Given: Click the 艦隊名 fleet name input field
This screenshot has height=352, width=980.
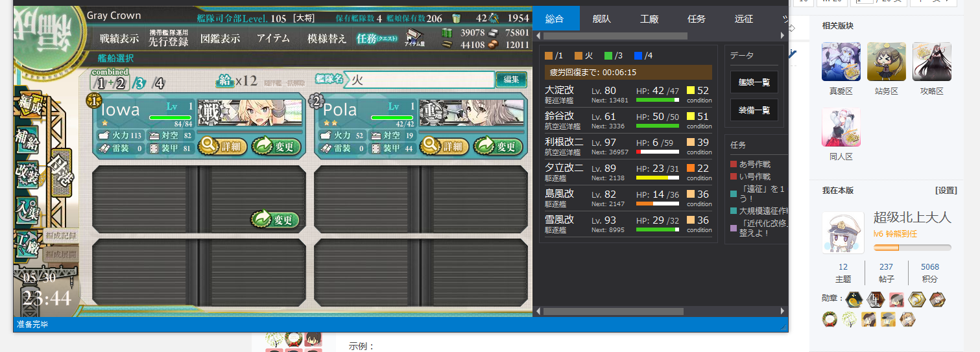Looking at the screenshot, I should pyautogui.click(x=421, y=80).
